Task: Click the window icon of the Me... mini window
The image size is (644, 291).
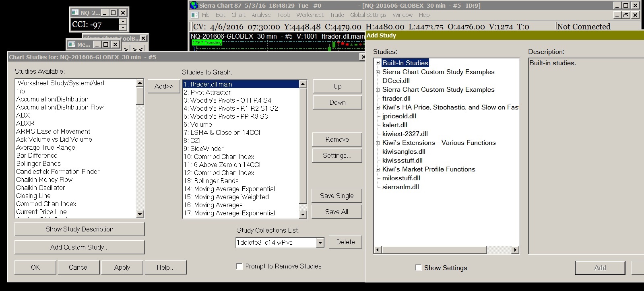Action: 72,44
